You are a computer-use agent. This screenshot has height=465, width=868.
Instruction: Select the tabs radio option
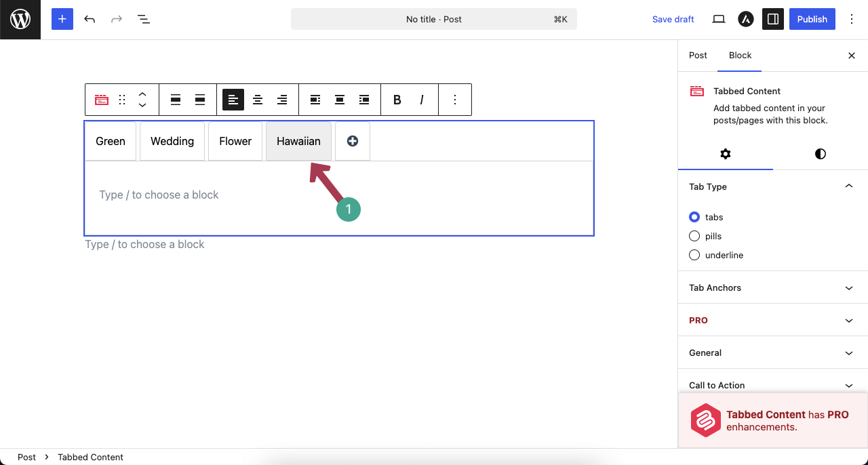(694, 217)
